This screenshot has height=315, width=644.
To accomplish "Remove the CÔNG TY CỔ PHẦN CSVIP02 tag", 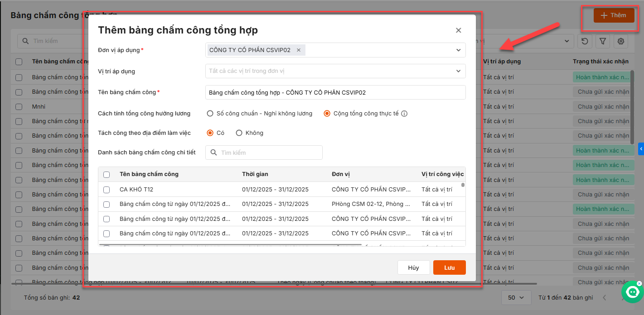I will point(299,50).
